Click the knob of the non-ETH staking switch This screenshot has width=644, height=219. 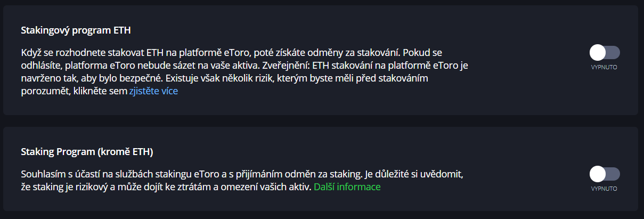598,174
